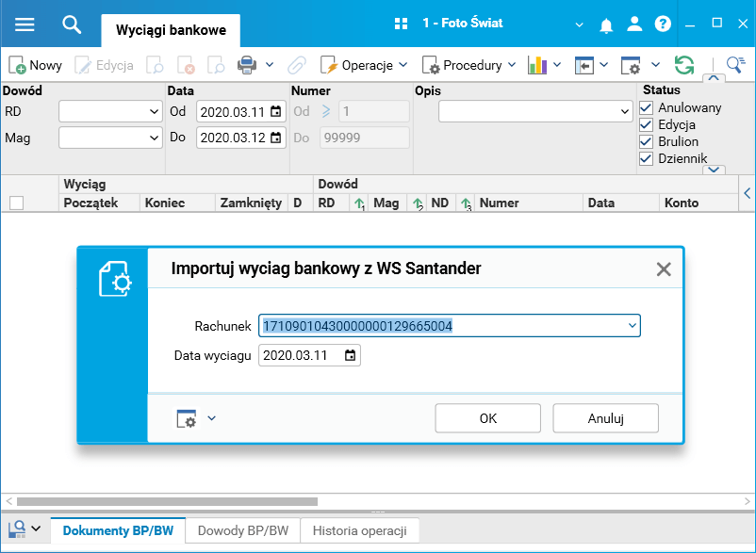Open the Operacje menu
This screenshot has width=756, height=553.
(x=364, y=65)
